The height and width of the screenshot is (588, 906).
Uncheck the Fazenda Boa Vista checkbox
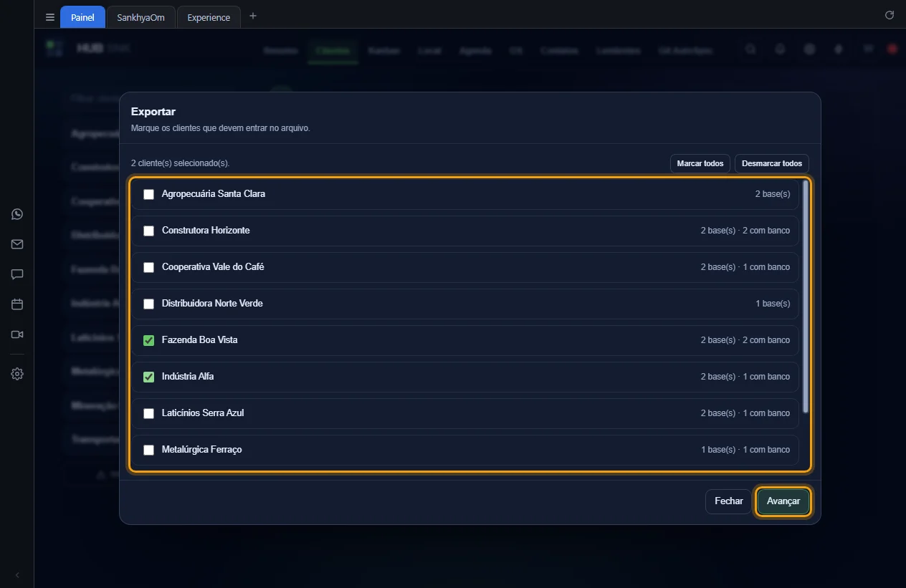(149, 340)
